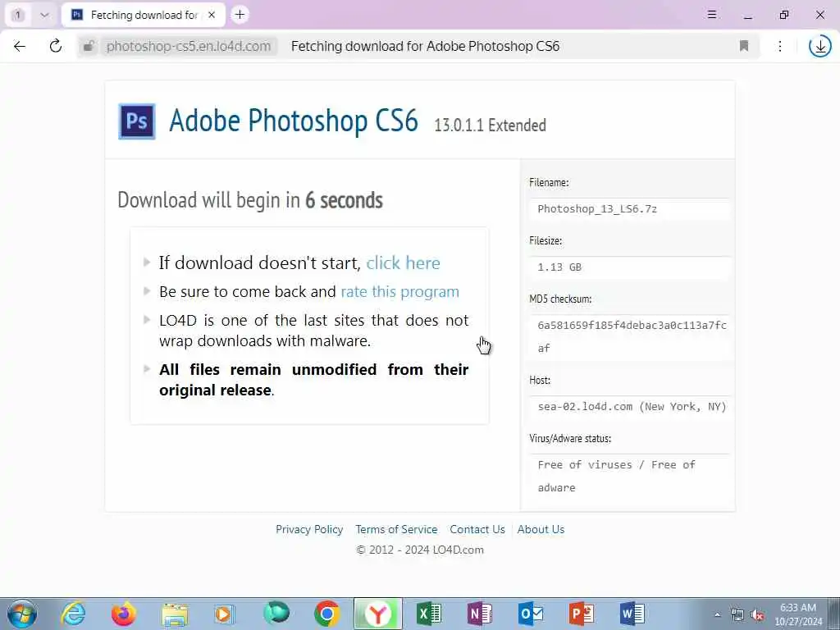840x630 pixels.
Task: Open Windows Explorer folder in taskbar
Action: (x=175, y=614)
